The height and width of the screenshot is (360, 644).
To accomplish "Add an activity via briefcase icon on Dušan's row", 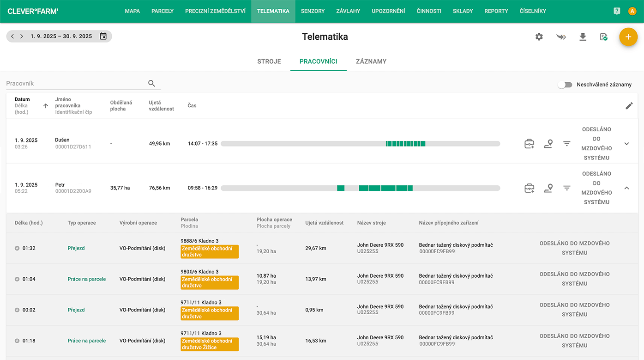I will coord(529,144).
